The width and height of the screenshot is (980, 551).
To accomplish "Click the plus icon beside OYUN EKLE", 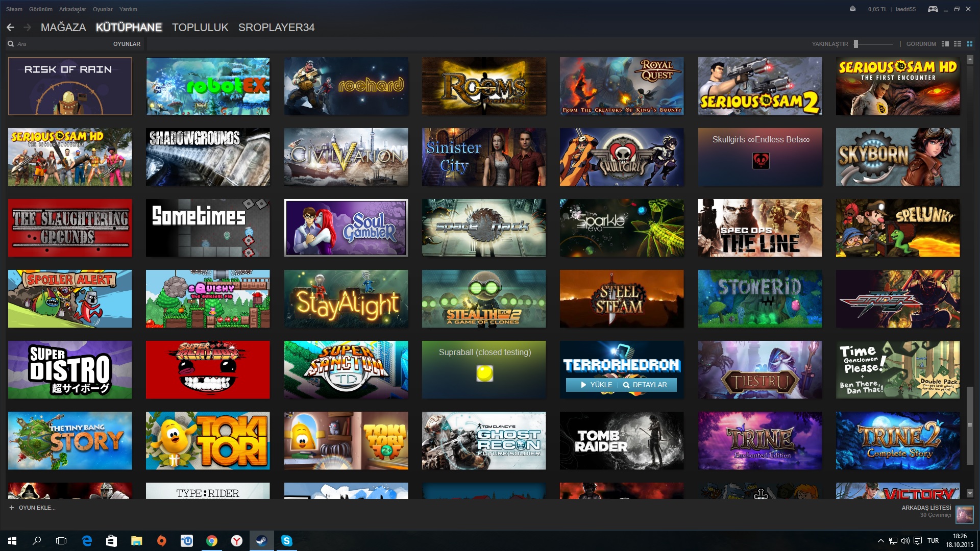I will [x=12, y=508].
